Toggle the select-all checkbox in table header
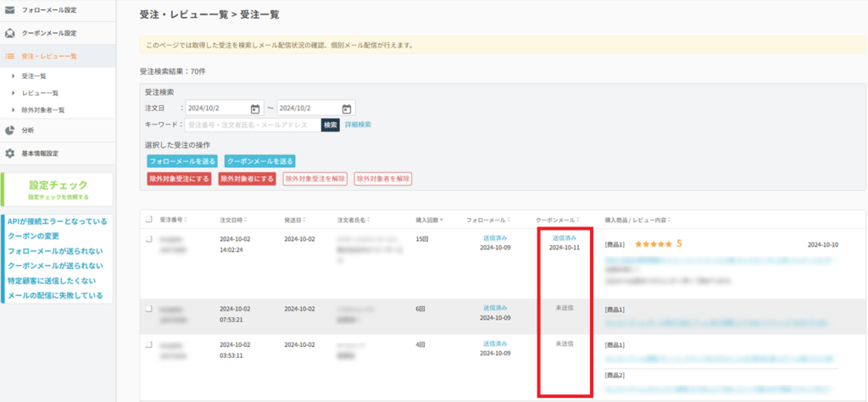868x402 pixels. tap(148, 220)
